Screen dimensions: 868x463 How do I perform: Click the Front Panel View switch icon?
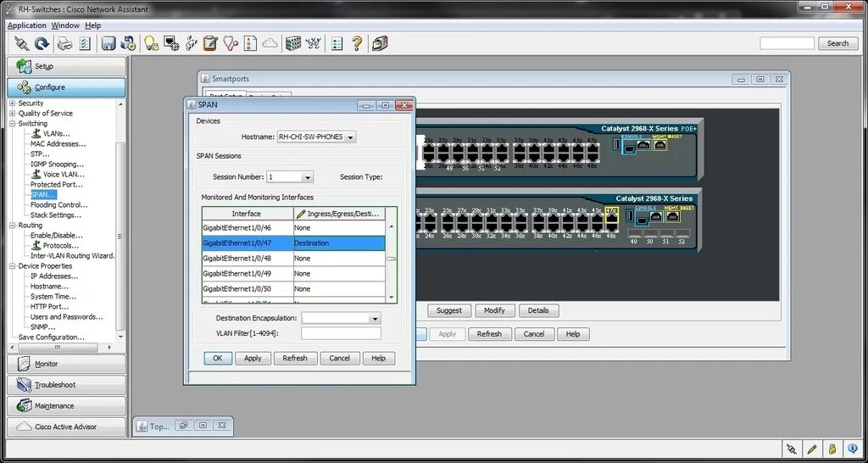293,43
